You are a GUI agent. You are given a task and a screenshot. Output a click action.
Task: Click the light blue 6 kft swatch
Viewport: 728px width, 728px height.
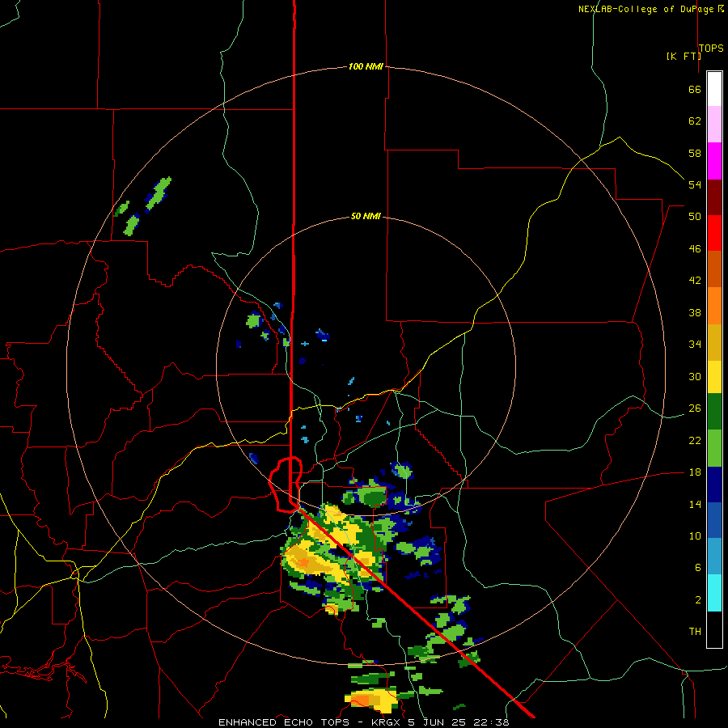click(714, 557)
